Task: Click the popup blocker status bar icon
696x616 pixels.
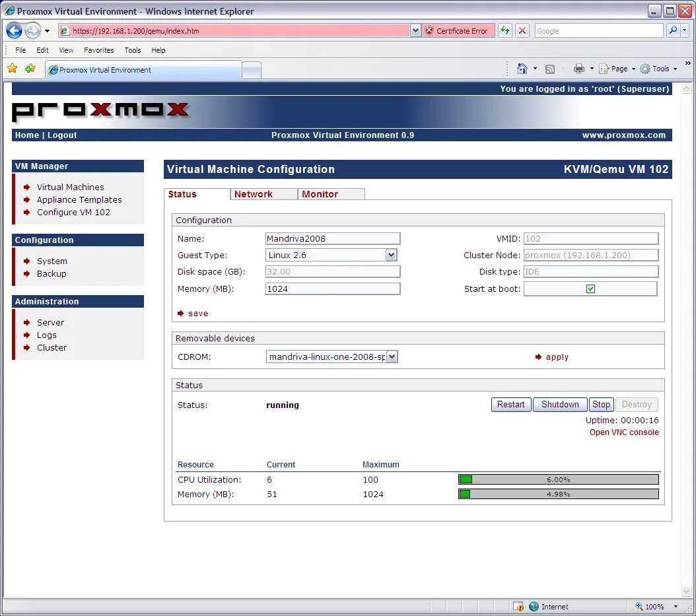Action: (518, 606)
